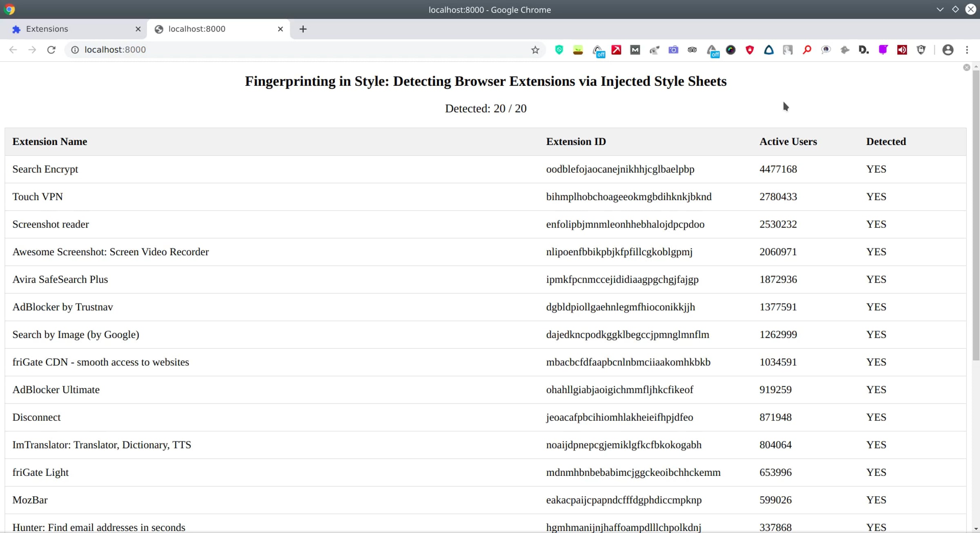Viewport: 980px width, 533px height.
Task: Go forward to the next page
Action: tap(32, 50)
